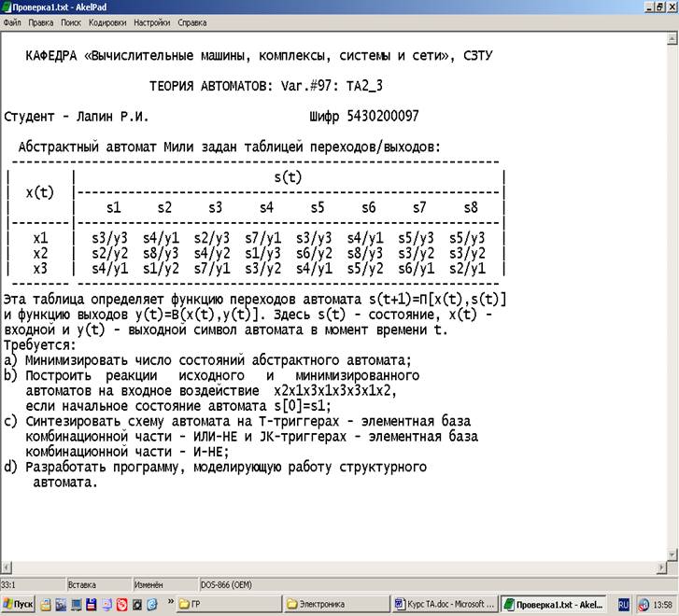Click table cell s2/y1 under column s8
679x616 pixels.
(467, 269)
